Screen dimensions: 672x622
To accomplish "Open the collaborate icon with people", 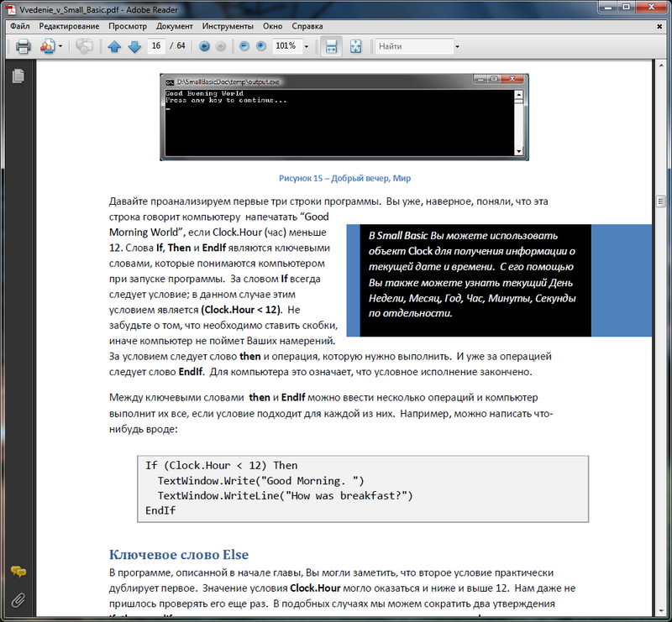I will point(48,46).
